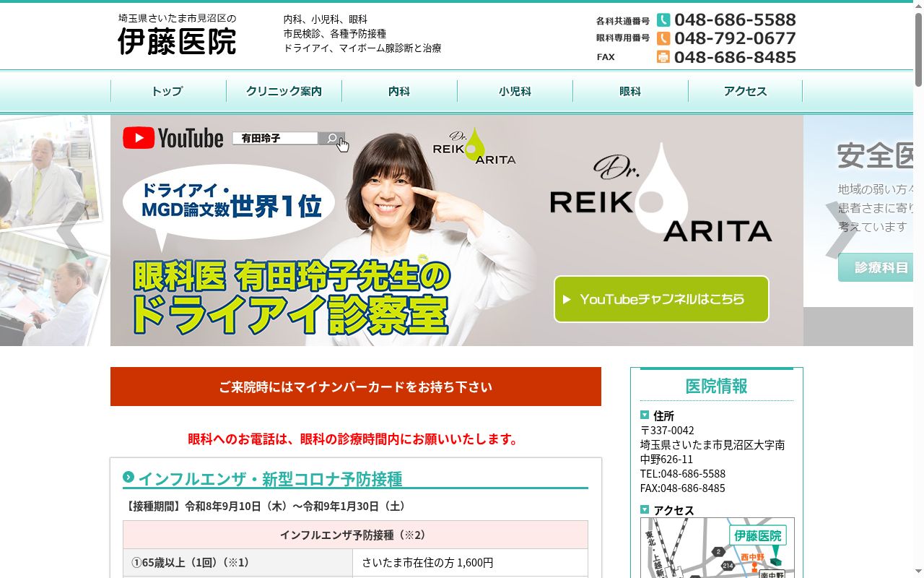
Task: Select 小児科 in the navigation bar
Action: click(515, 91)
